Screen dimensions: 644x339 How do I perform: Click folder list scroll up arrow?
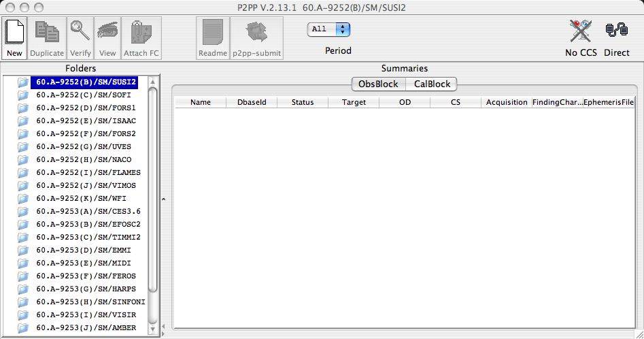(x=153, y=82)
